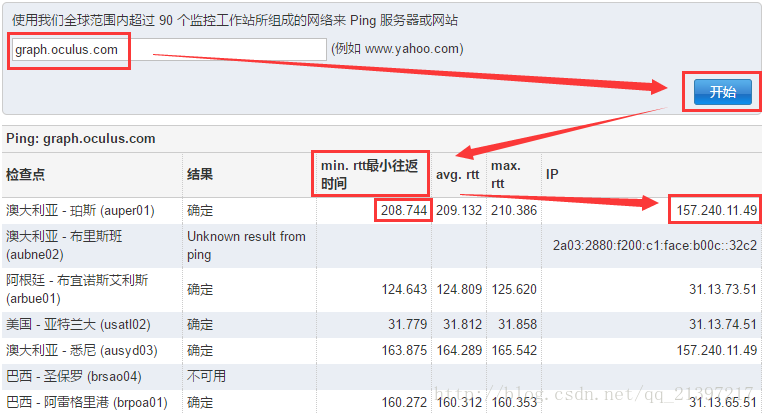Click the IP column header
This screenshot has width=765, height=414.
[x=552, y=175]
